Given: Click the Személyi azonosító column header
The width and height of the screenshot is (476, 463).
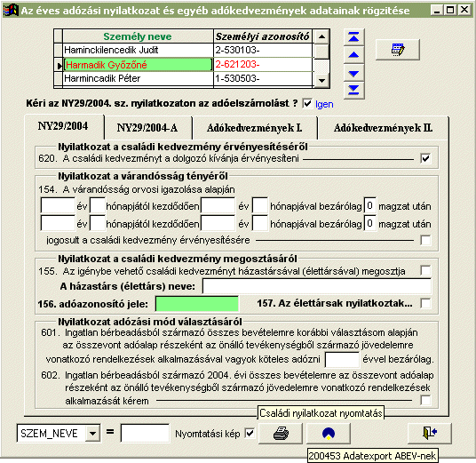Looking at the screenshot, I should (x=263, y=36).
